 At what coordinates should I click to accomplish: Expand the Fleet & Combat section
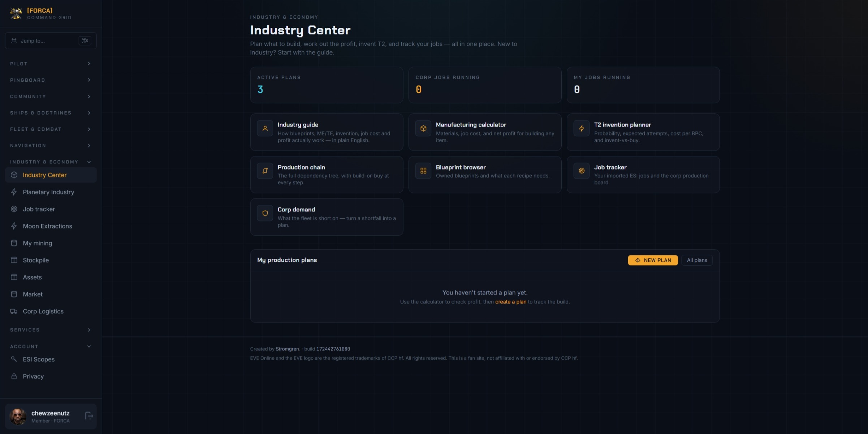(x=51, y=129)
